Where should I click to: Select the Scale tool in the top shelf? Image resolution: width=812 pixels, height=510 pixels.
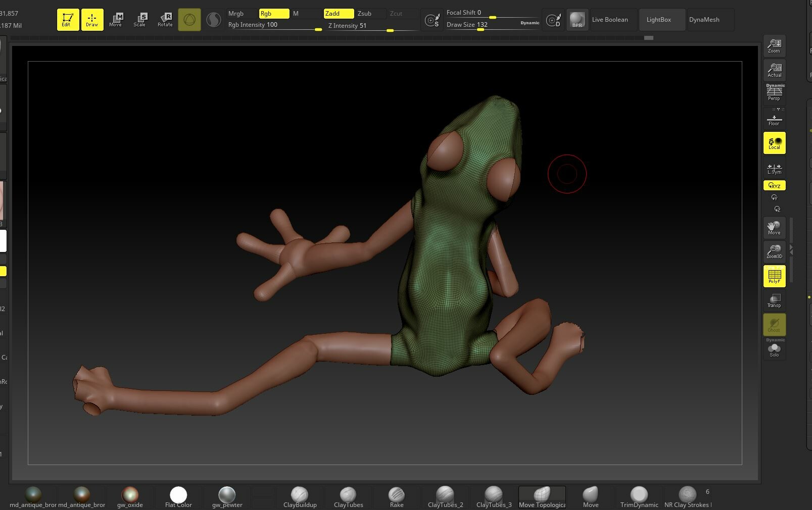(139, 19)
